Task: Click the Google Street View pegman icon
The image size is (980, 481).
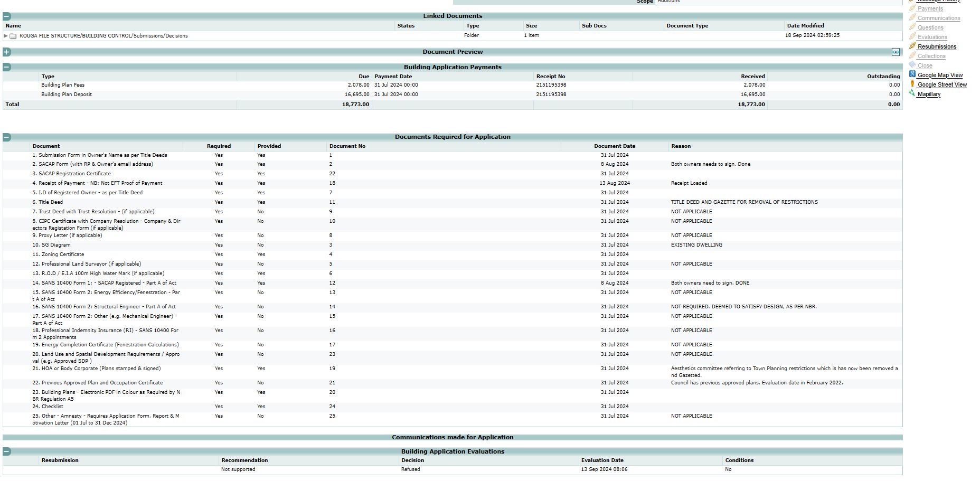Action: (912, 84)
